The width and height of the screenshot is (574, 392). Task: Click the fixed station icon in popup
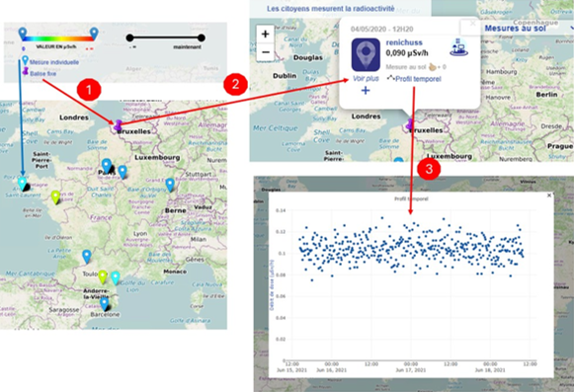458,47
